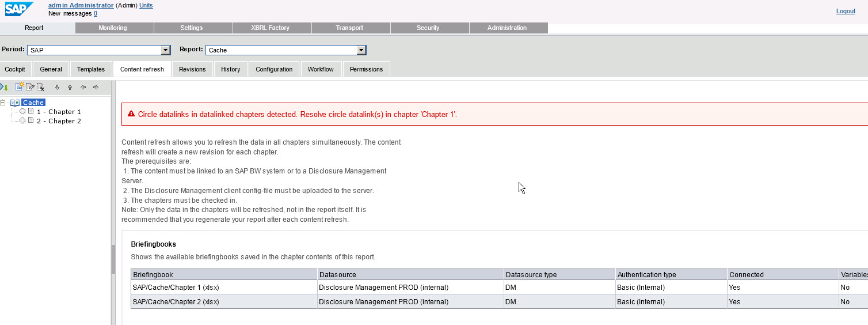
Task: Click the left arrow outdent icon
Action: [x=83, y=88]
